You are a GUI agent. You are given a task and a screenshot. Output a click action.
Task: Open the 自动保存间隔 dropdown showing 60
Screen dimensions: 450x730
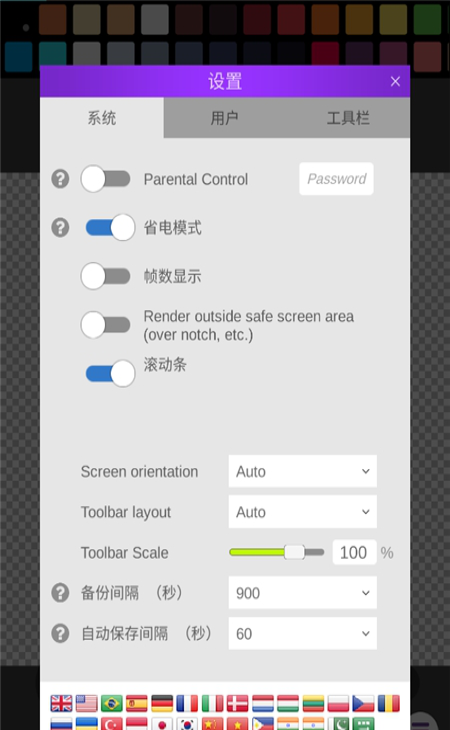pyautogui.click(x=302, y=633)
